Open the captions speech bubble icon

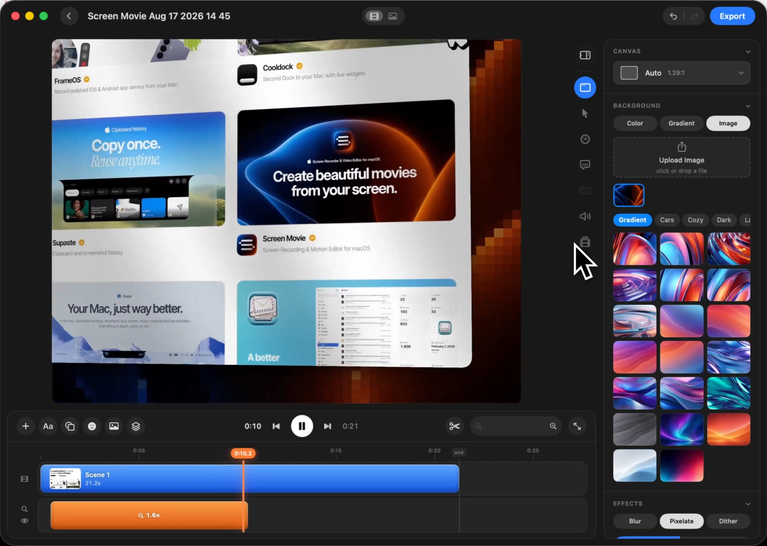point(585,165)
